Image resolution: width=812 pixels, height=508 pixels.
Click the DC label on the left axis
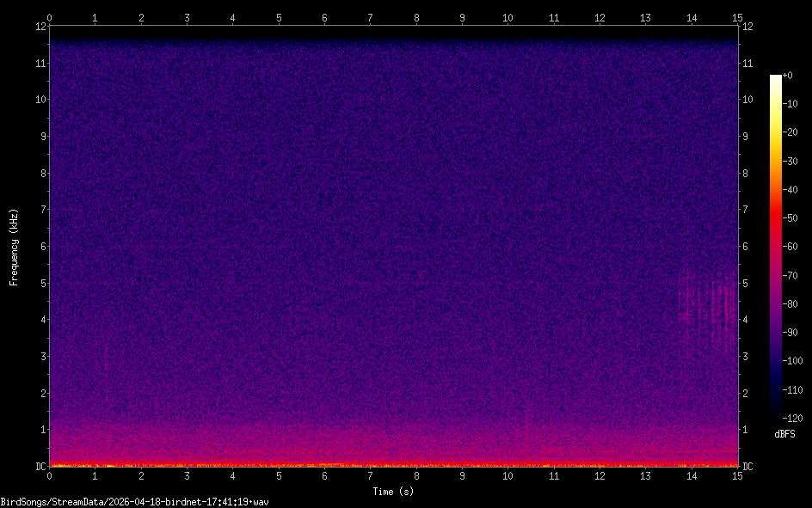click(39, 466)
